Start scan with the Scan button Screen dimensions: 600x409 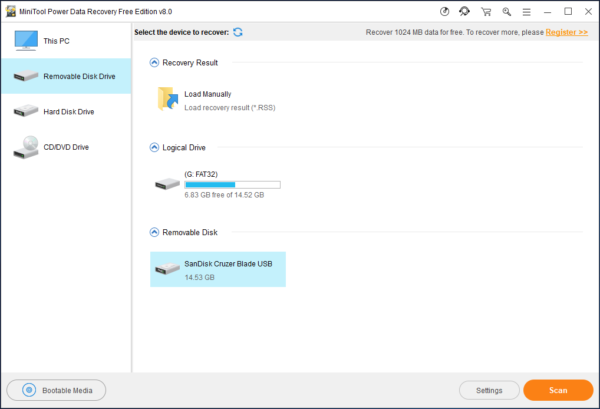(x=558, y=390)
